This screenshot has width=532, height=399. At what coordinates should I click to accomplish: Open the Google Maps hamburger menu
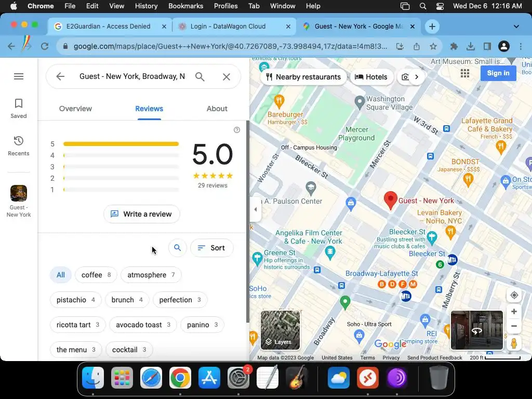click(x=19, y=76)
